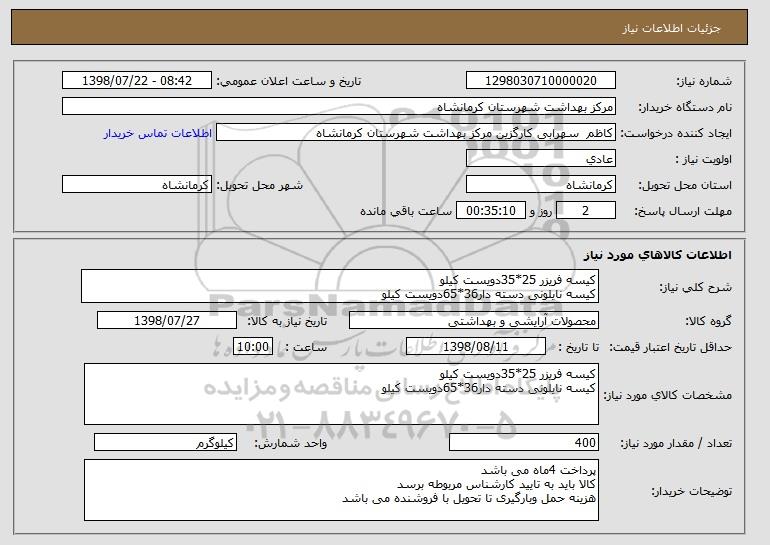Select the buyer notes box توضیحات خریدار
This screenshot has height=545, width=770.
click(x=341, y=490)
